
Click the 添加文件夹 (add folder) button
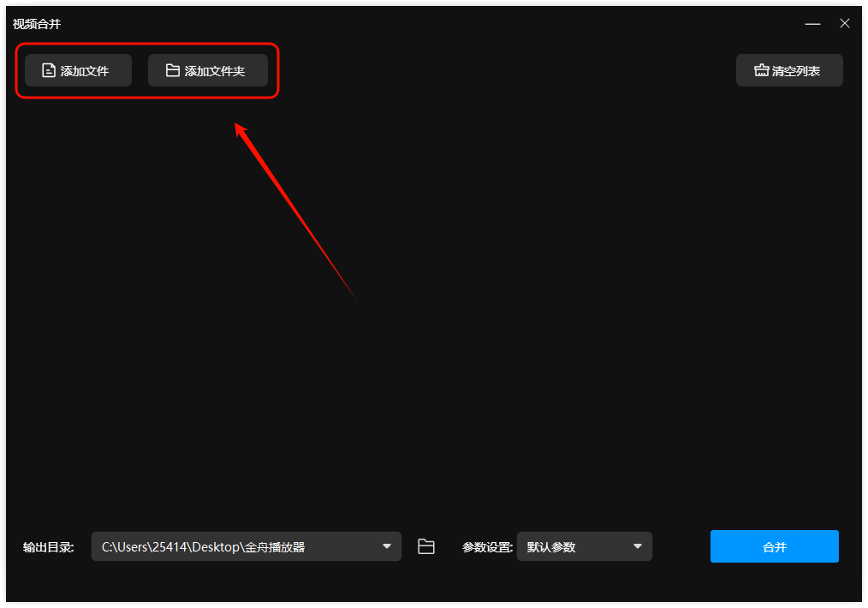pos(208,70)
